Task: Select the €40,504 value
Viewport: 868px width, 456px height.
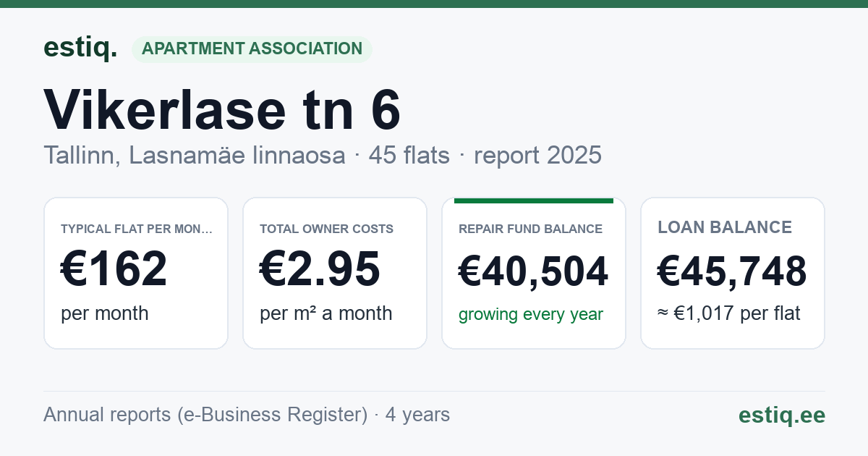Action: click(534, 272)
